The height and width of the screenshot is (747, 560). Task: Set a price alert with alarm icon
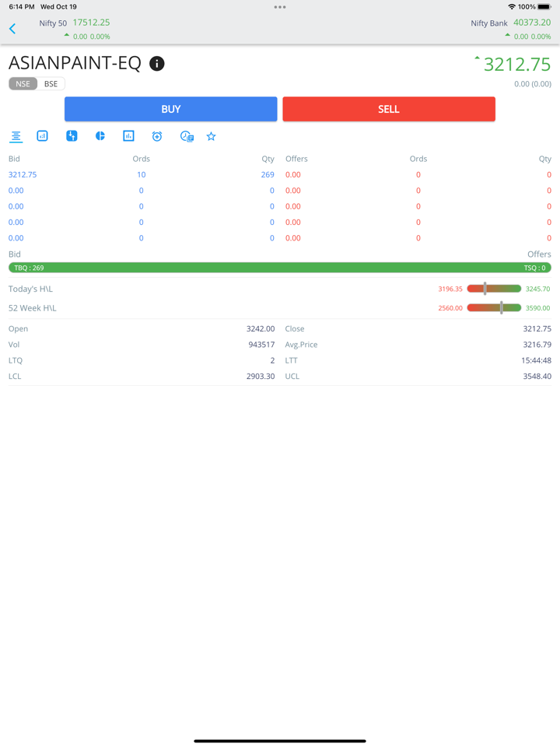coord(157,137)
